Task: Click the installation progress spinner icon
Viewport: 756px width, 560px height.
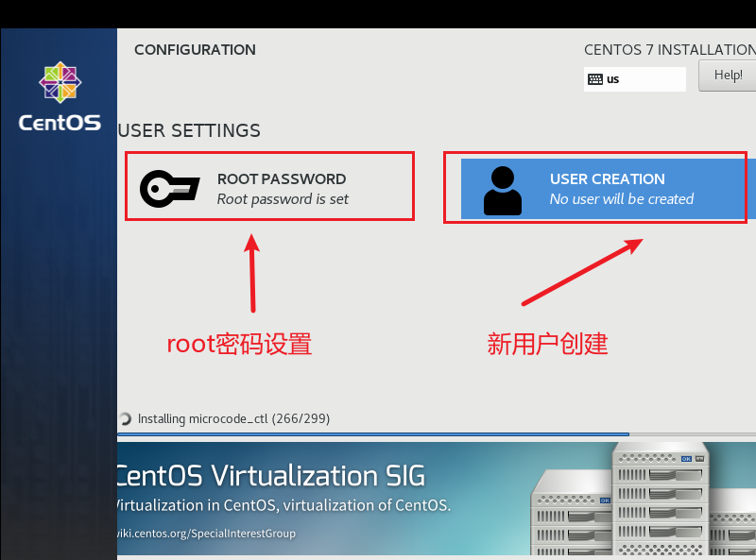Action: point(125,418)
